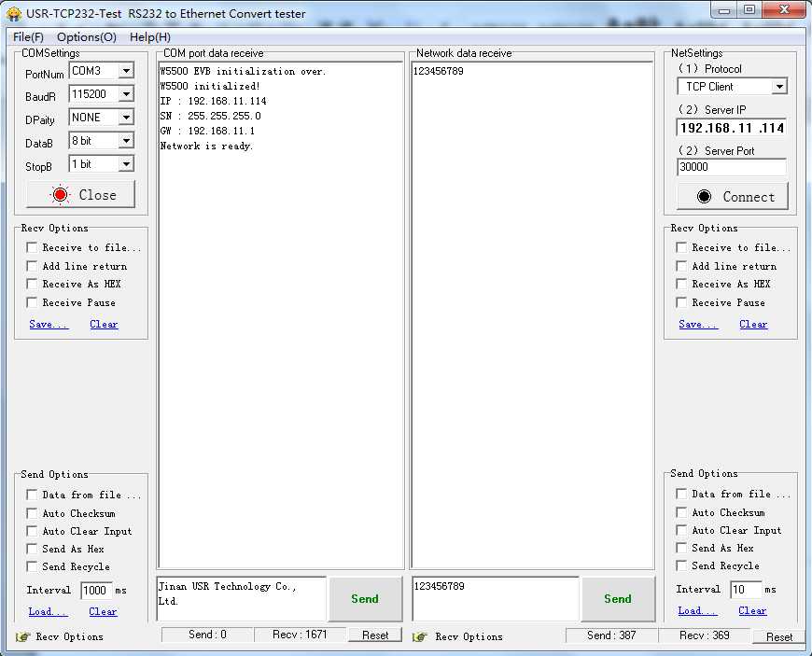Toggle network 'Add line return' checkbox

tap(681, 266)
